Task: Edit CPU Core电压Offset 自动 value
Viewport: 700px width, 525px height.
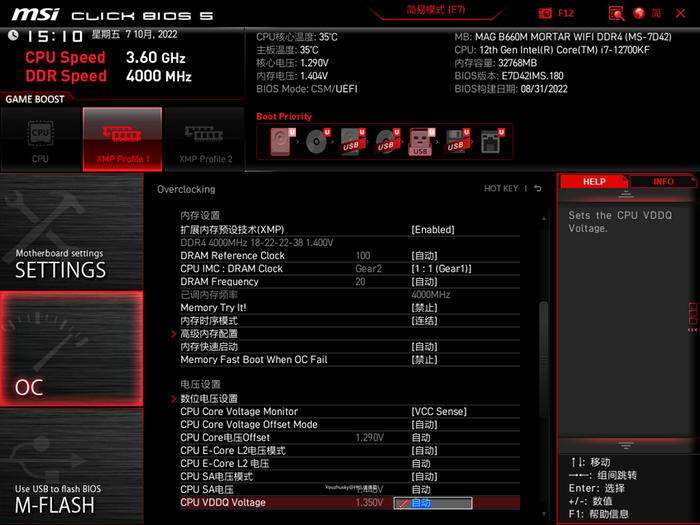Action: (421, 438)
